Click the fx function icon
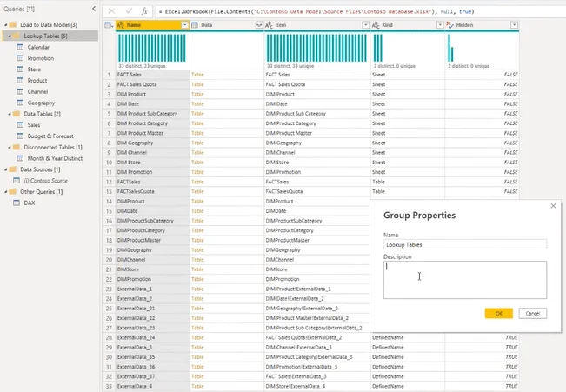This screenshot has height=392, width=566. 144,11
